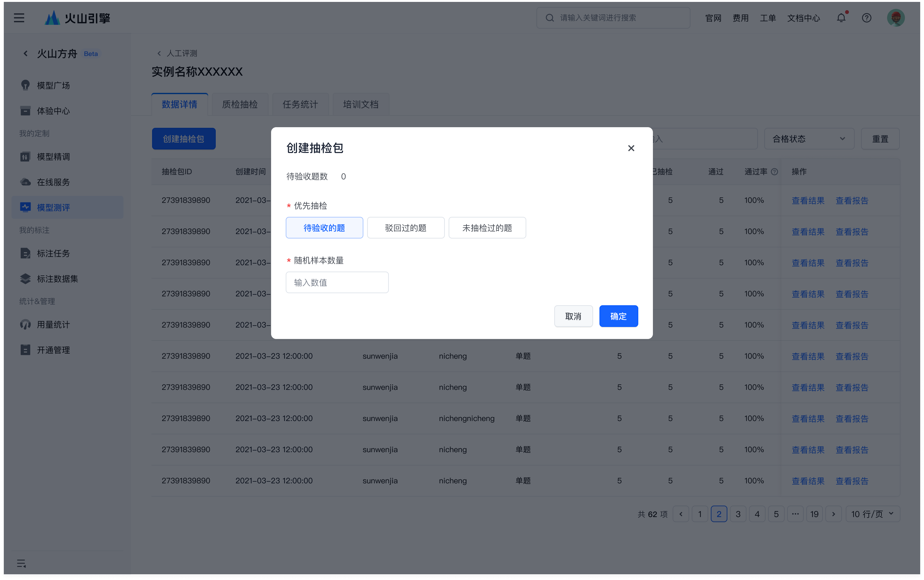Open 模型广场 in sidebar

[67, 85]
